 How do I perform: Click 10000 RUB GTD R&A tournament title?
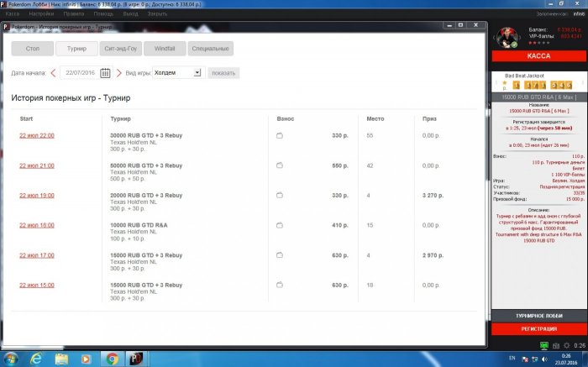139,225
